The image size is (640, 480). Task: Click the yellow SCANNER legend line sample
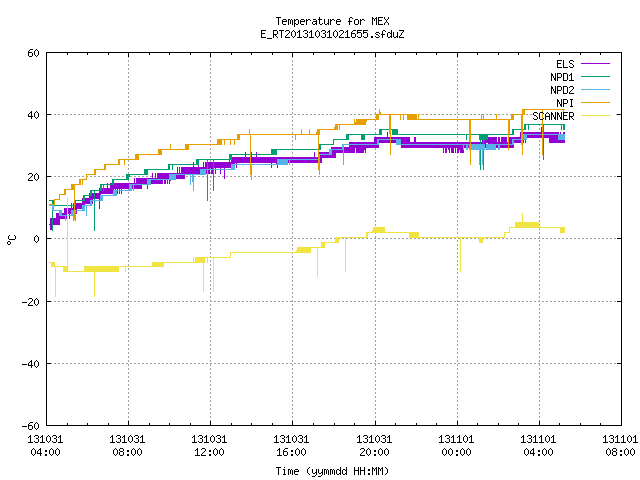coord(595,116)
